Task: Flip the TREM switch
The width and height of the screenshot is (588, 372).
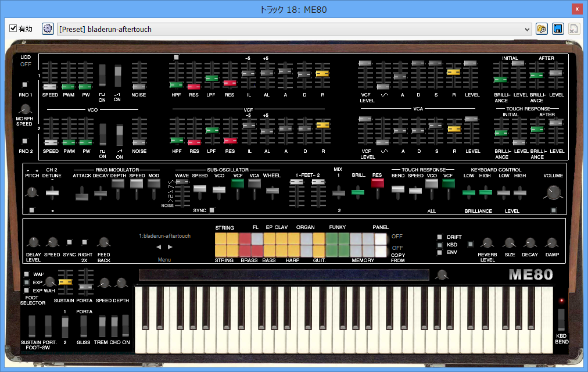Action: tap(102, 326)
